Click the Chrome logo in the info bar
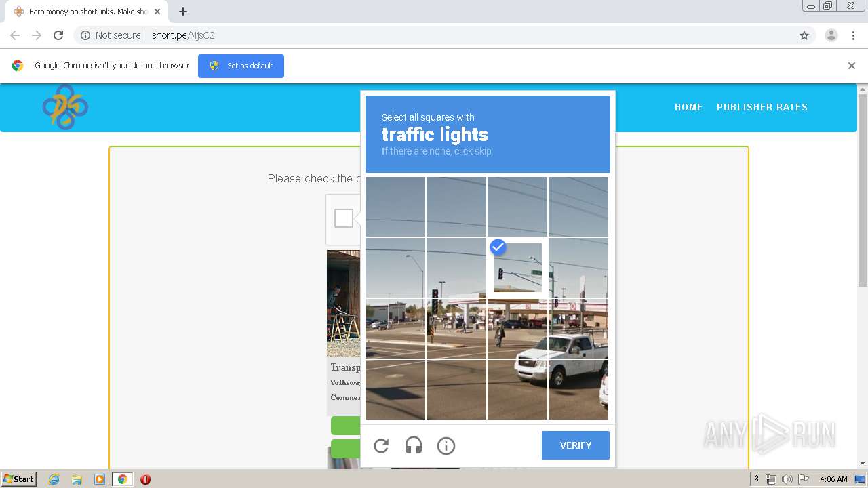The height and width of the screenshot is (488, 868). pyautogui.click(x=18, y=66)
